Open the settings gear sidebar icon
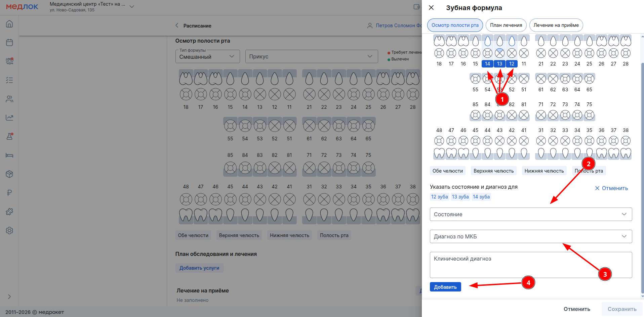This screenshot has height=317, width=644. [x=9, y=230]
